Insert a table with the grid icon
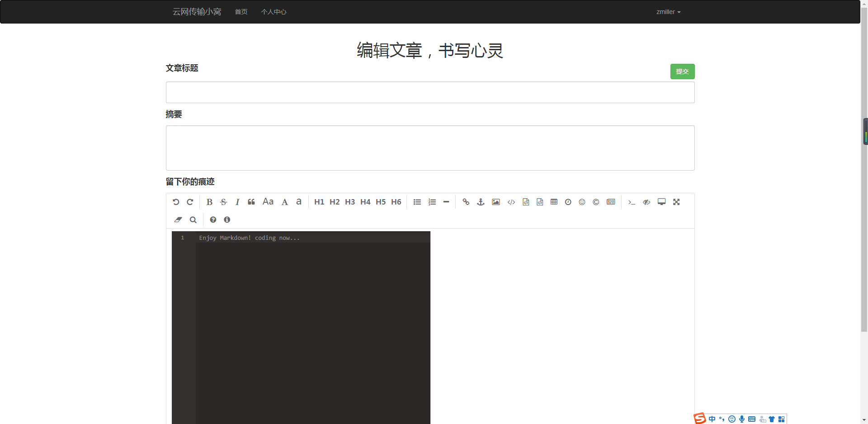The height and width of the screenshot is (424, 868). point(554,202)
